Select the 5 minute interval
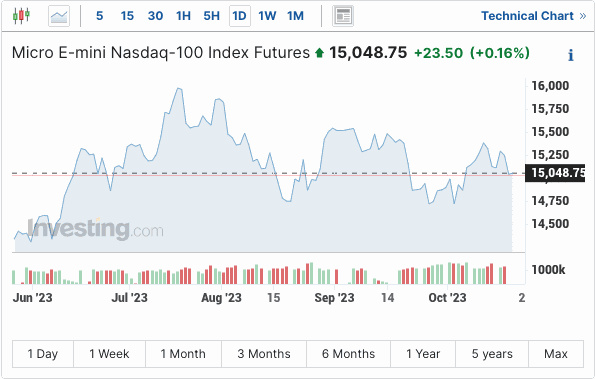595x379 pixels. pos(99,16)
